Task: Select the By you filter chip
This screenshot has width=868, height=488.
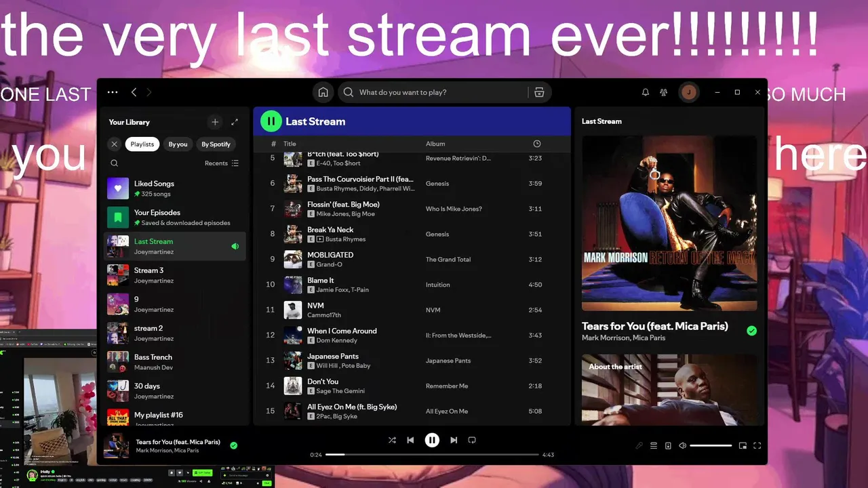Action: pyautogui.click(x=178, y=144)
